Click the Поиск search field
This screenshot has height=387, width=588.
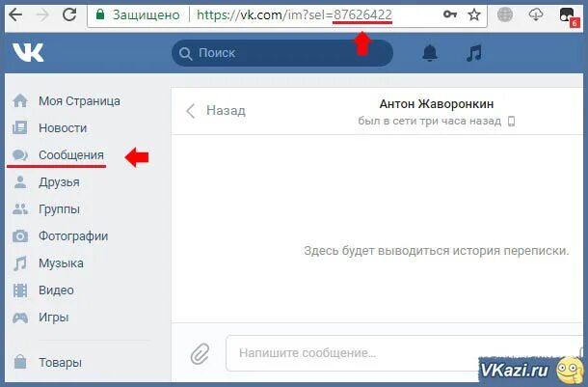[282, 53]
